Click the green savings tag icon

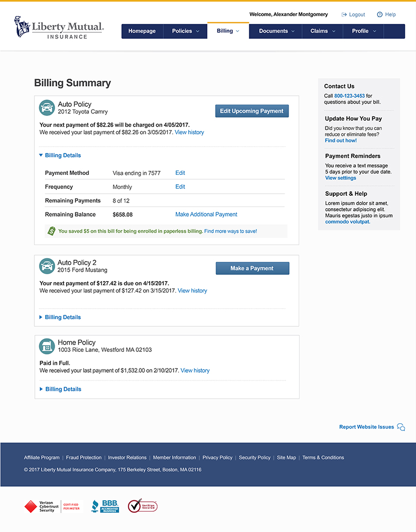point(51,231)
